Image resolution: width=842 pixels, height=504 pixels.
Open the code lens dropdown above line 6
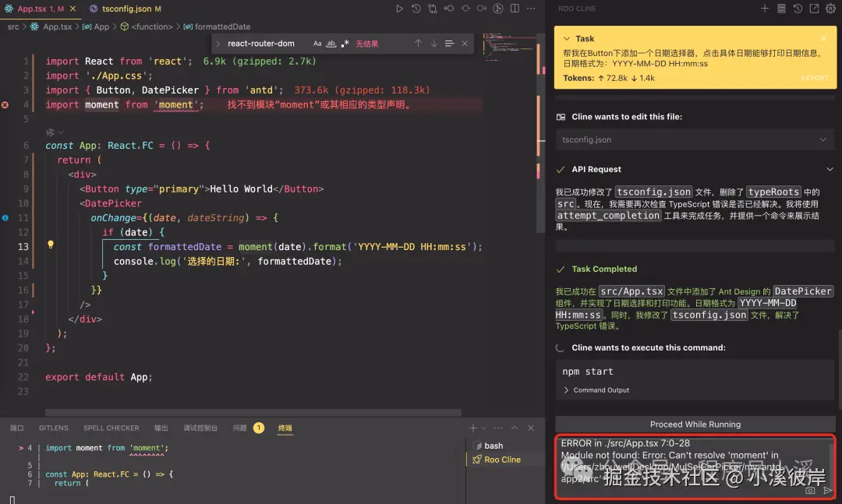55,132
